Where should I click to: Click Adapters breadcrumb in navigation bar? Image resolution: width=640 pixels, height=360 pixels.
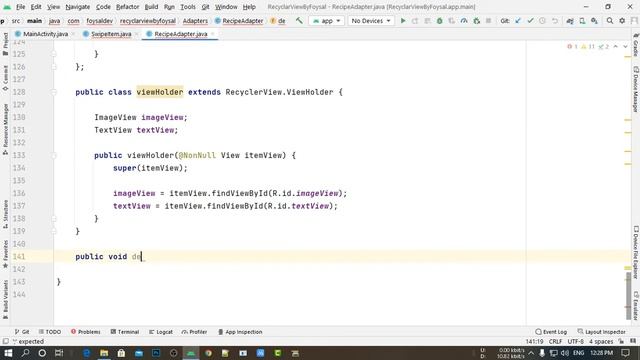(x=195, y=20)
